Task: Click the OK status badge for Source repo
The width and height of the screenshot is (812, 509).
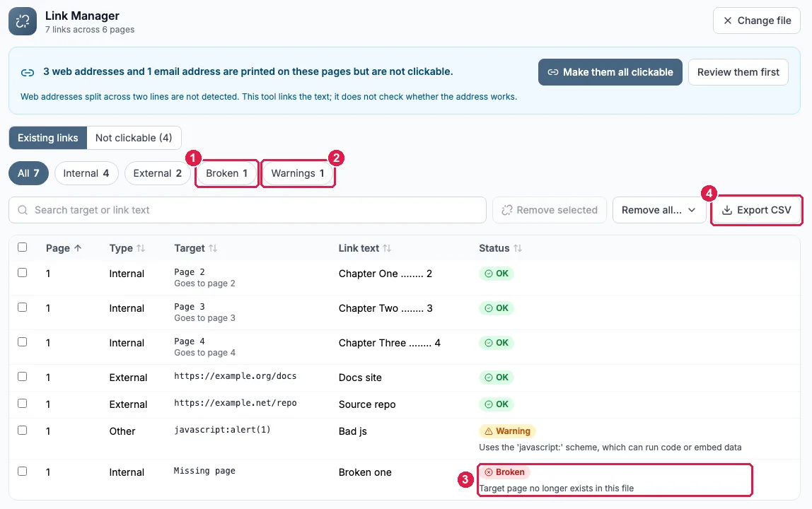Action: click(496, 404)
